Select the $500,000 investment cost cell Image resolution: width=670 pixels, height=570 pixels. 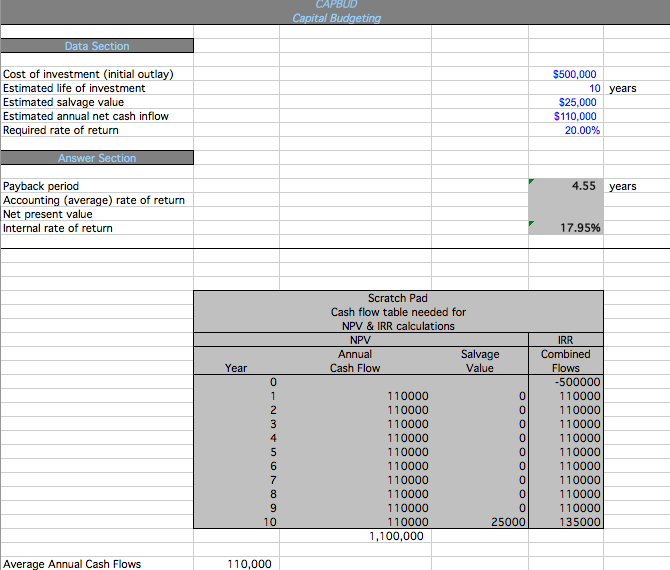coord(566,74)
